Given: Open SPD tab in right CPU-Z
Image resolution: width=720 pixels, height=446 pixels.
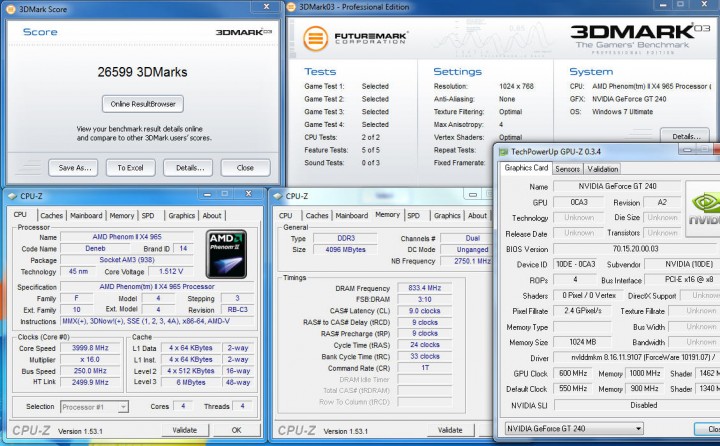Looking at the screenshot, I should pos(413,215).
